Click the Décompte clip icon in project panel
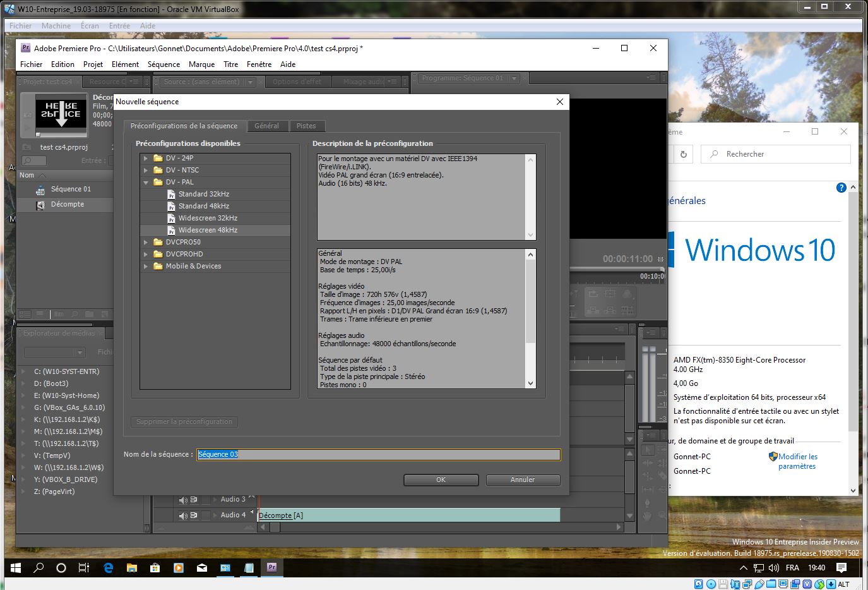This screenshot has height=590, width=868. (x=40, y=205)
